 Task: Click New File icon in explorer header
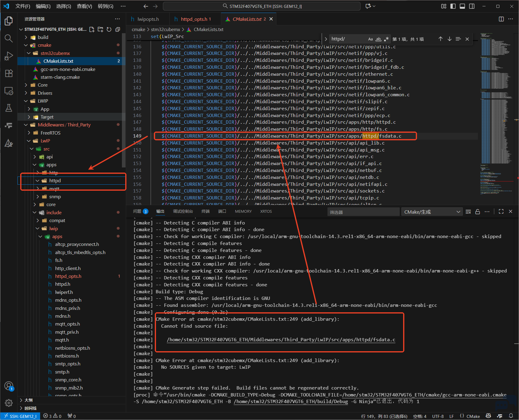(x=92, y=29)
